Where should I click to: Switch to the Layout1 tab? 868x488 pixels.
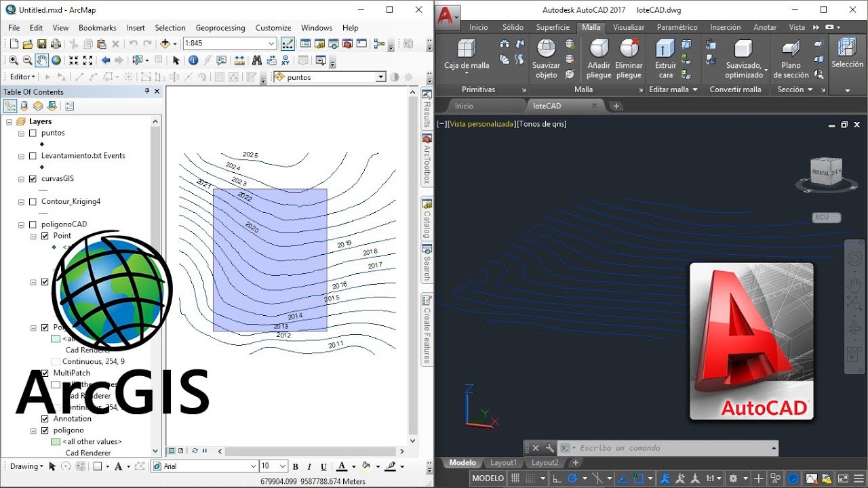[503, 463]
